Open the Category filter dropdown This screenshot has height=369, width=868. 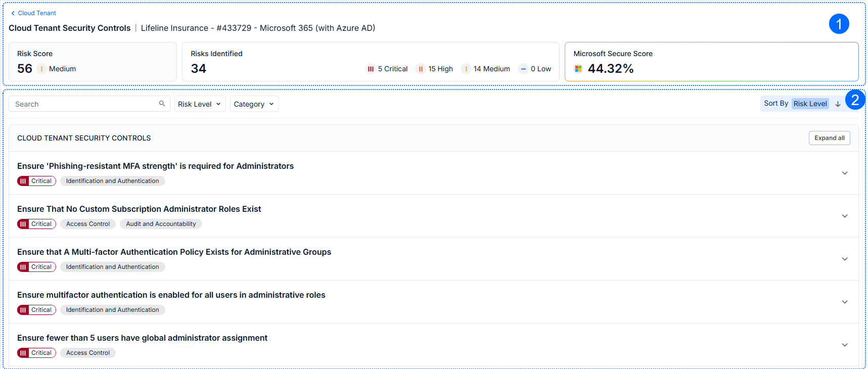[254, 104]
